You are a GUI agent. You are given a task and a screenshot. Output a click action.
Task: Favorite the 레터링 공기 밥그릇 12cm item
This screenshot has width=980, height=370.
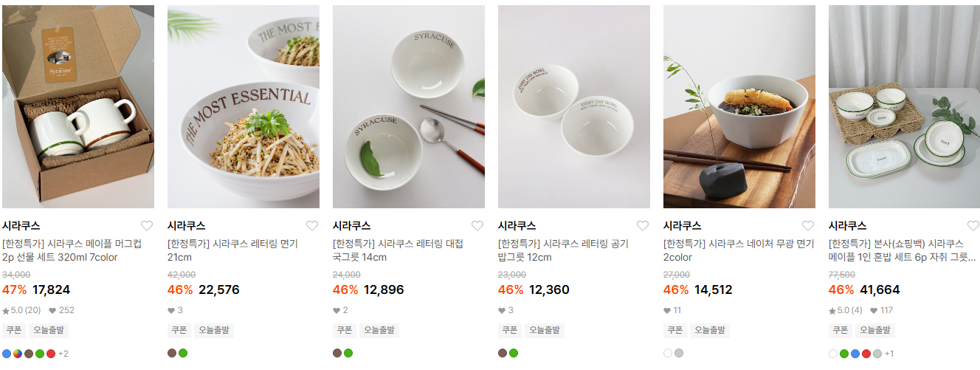(643, 226)
